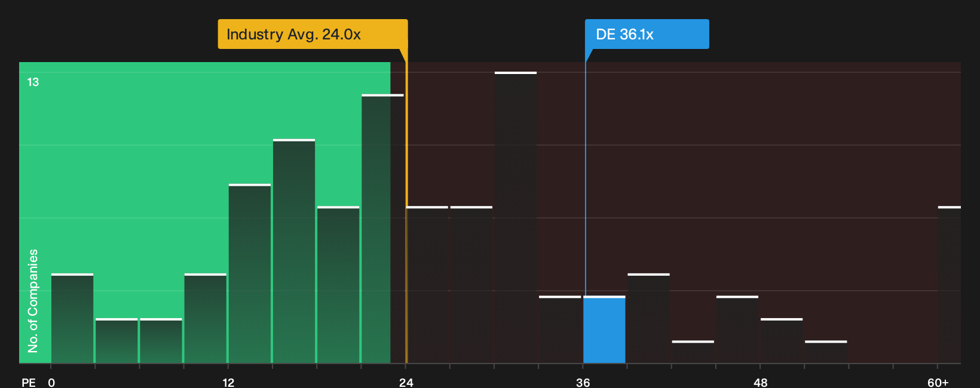The image size is (980, 388).
Task: Click the axis label 48
Action: (760, 382)
